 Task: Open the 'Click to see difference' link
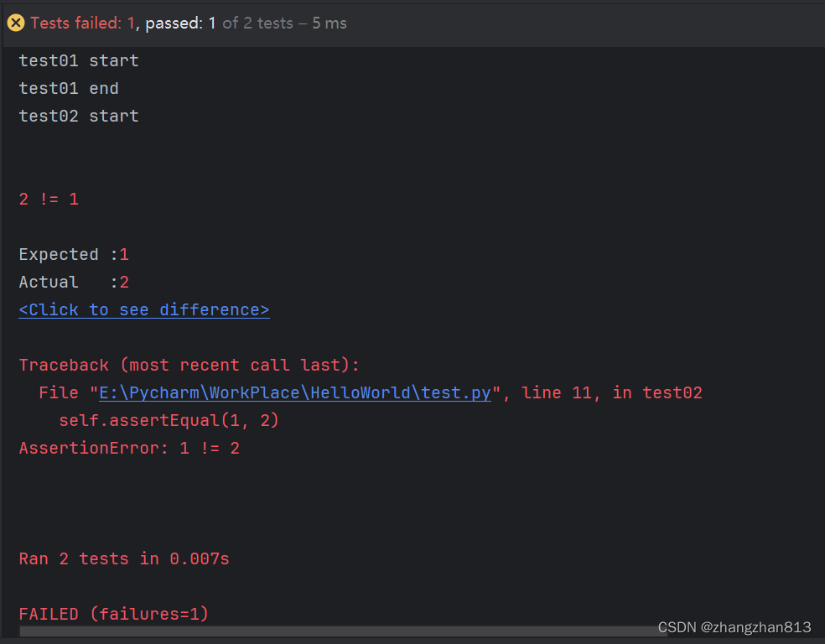[x=144, y=310]
